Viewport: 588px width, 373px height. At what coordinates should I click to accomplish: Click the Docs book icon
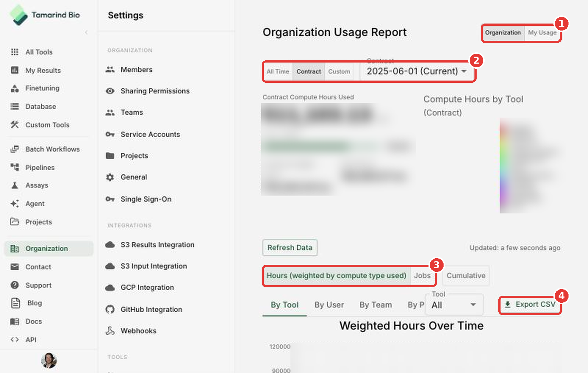pyautogui.click(x=15, y=321)
